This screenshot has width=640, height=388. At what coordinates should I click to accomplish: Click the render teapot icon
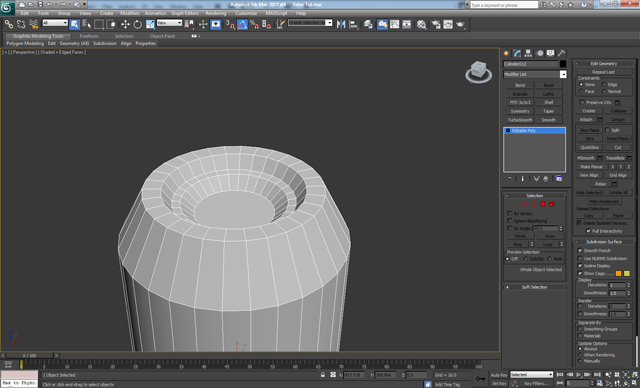click(x=460, y=24)
